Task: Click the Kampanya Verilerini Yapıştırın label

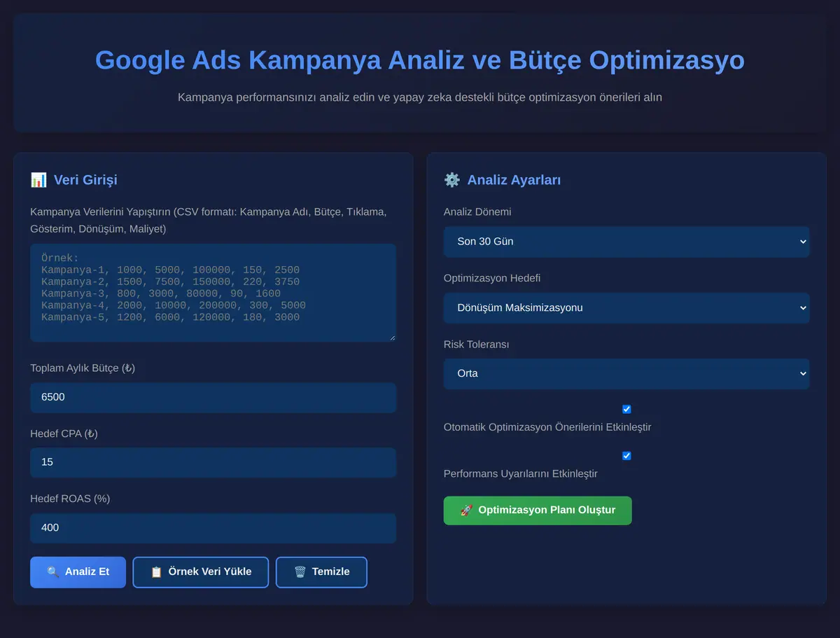Action: 209,220
